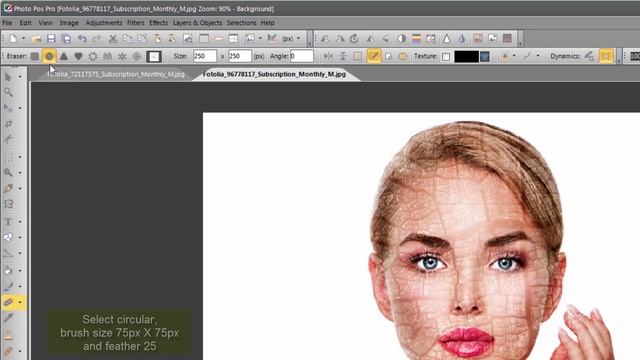Select the Zoom magnifier tool

point(8,93)
